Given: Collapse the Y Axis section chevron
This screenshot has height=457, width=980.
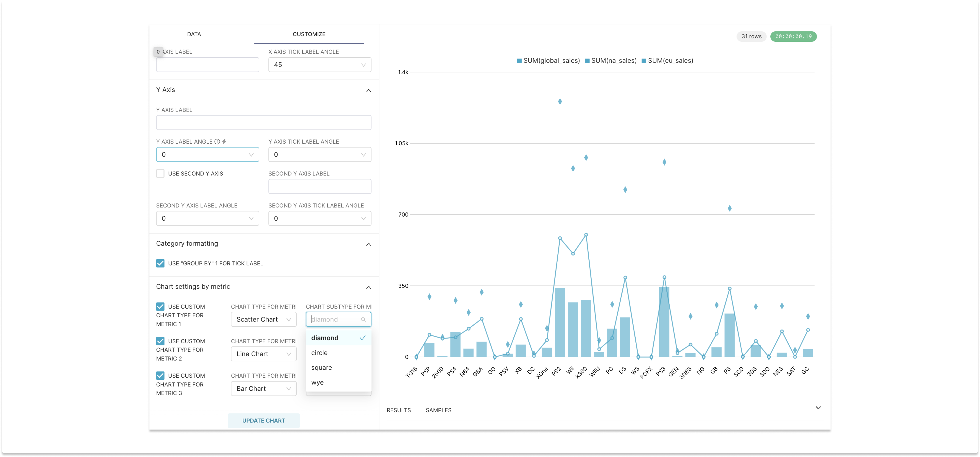Looking at the screenshot, I should [x=368, y=90].
